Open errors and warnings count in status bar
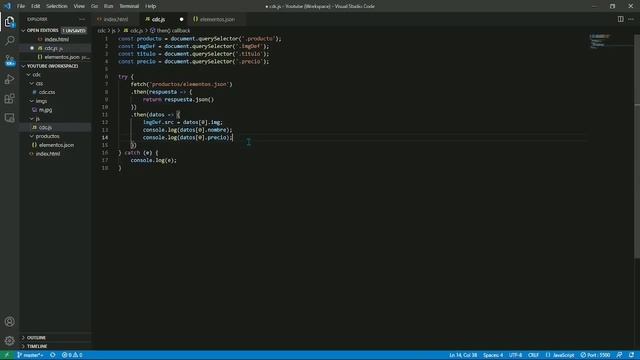Screen dimensions: 640x360 tap(72, 355)
